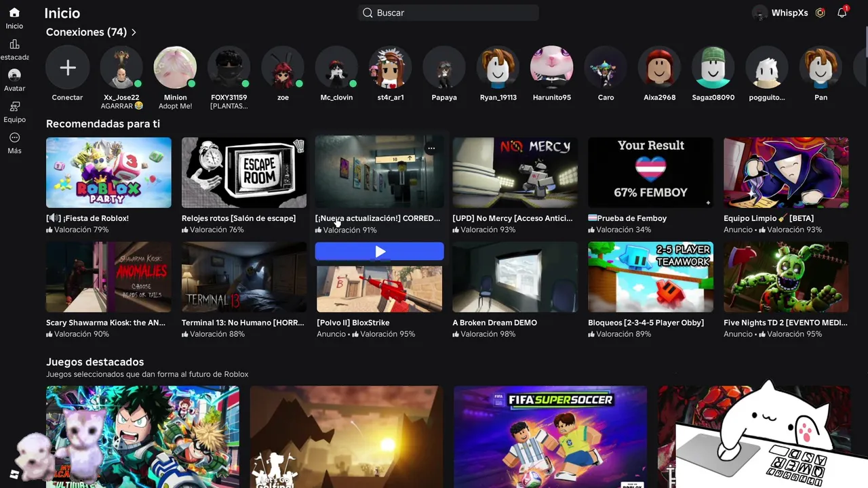
Task: Click the Recomendadas para ti heading
Action: tap(103, 124)
